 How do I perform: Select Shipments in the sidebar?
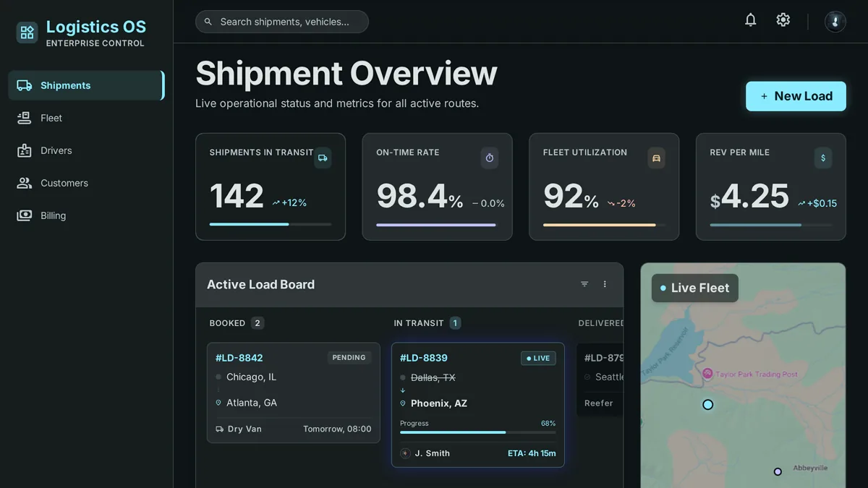[x=86, y=85]
